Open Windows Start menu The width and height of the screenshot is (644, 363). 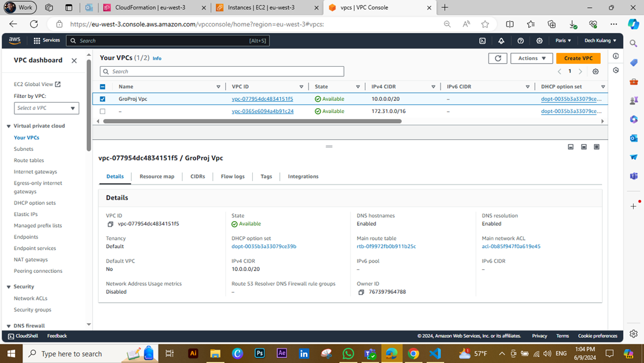pos(11,353)
